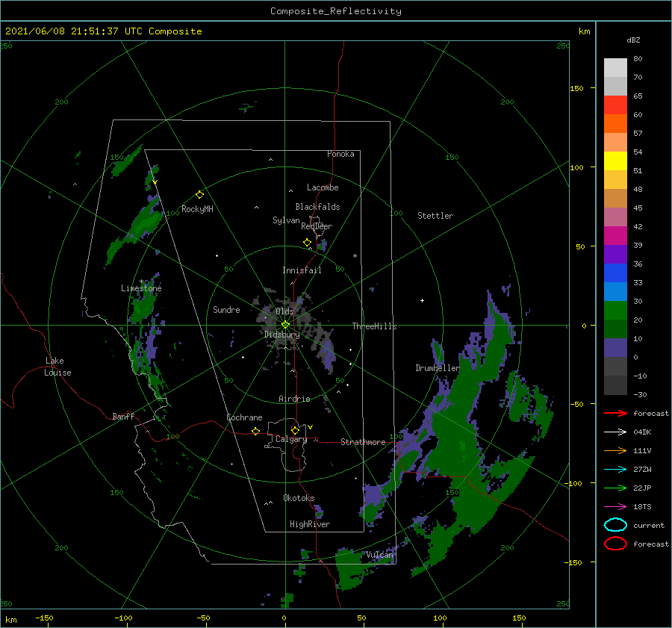Click the Limestone label
This screenshot has width=672, height=628.
[141, 288]
